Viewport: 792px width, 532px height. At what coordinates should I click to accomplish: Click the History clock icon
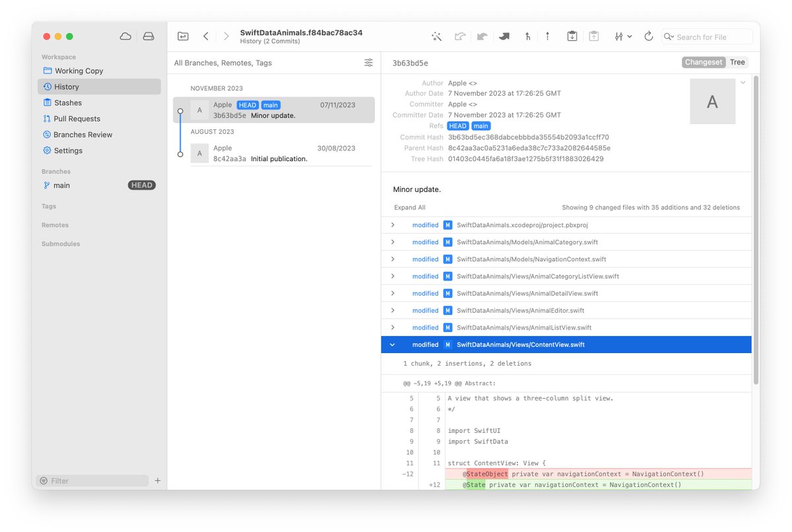[x=47, y=86]
